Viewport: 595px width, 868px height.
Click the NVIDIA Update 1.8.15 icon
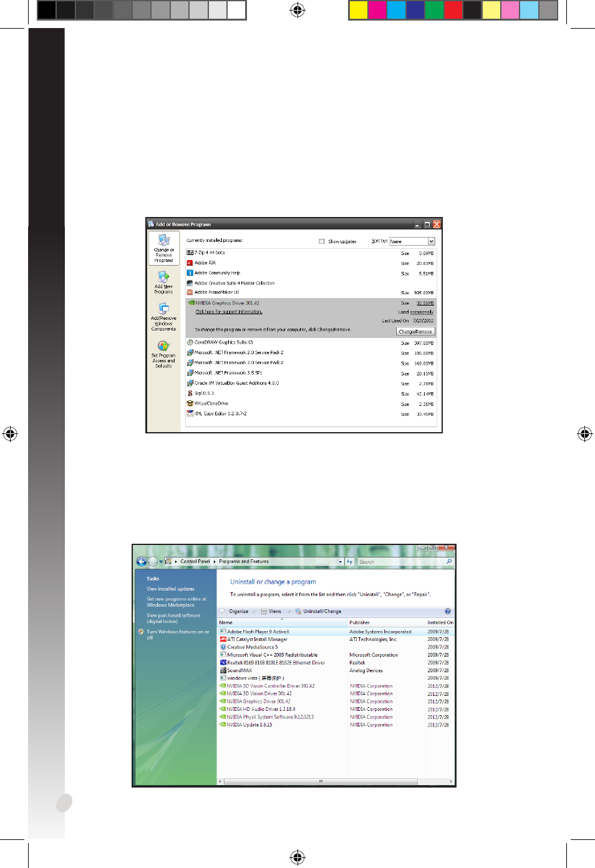(223, 725)
